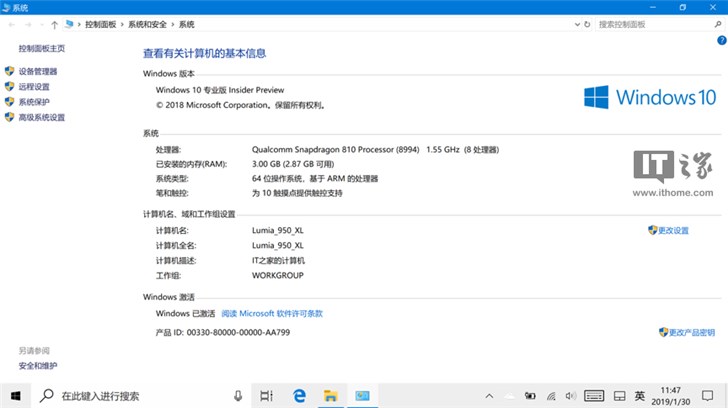The image size is (728, 408).
Task: Click the shield icon beside 系统保护
Action: (x=9, y=102)
